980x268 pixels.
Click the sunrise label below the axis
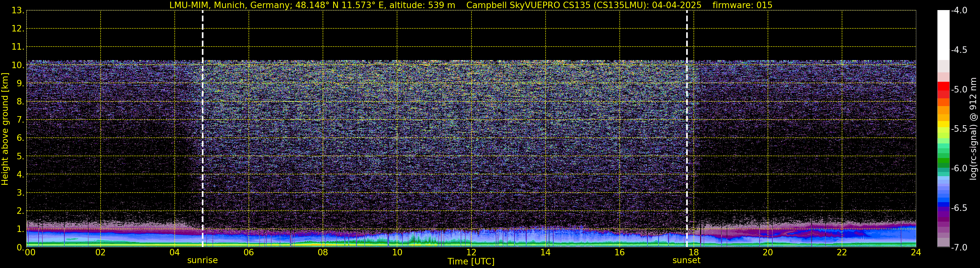[x=203, y=261]
